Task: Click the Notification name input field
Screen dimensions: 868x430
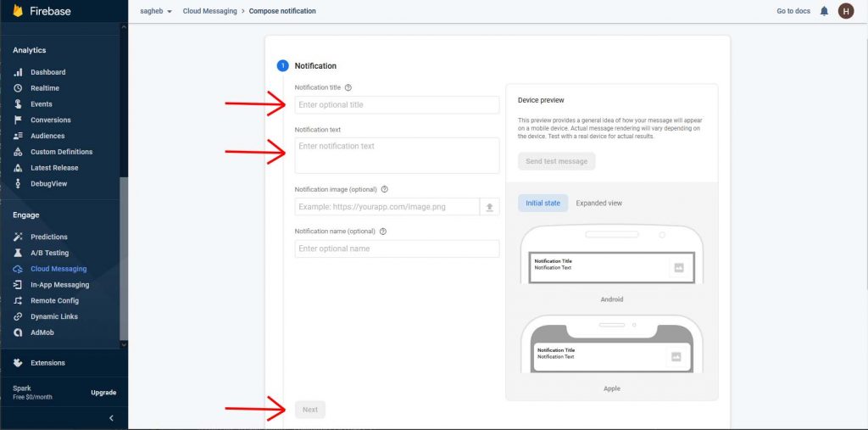Action: [397, 249]
